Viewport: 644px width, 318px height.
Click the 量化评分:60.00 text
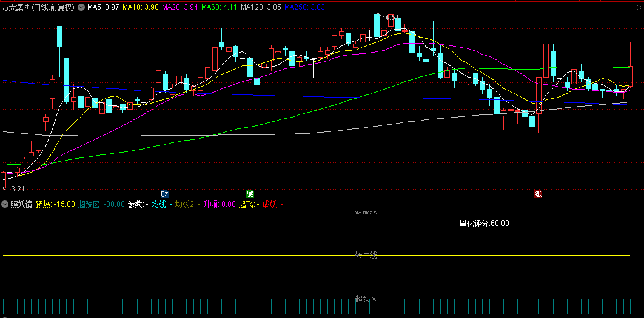click(485, 224)
